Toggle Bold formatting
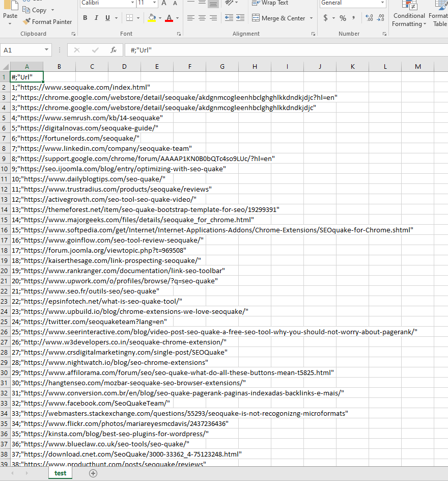Screen dimensions: 448x481 (x=85, y=18)
